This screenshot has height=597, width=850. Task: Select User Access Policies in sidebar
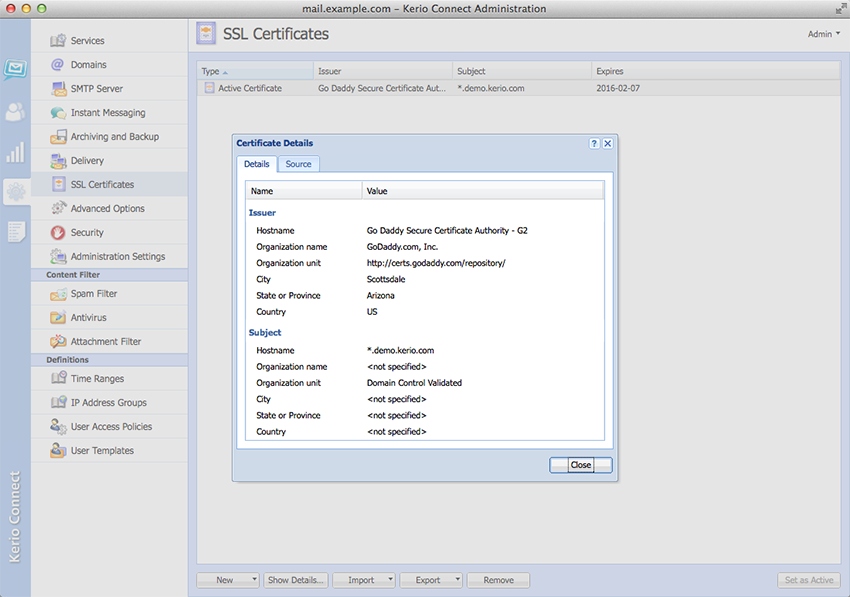tap(110, 427)
